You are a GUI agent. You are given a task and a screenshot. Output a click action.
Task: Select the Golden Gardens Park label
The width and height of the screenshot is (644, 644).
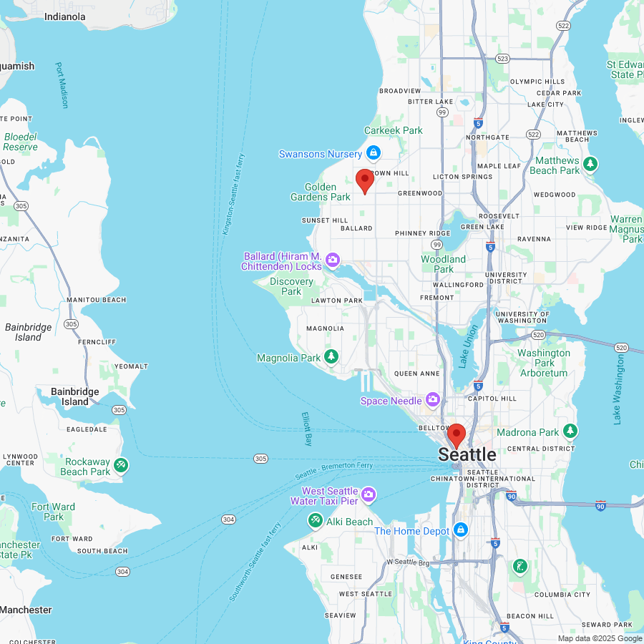point(321,192)
